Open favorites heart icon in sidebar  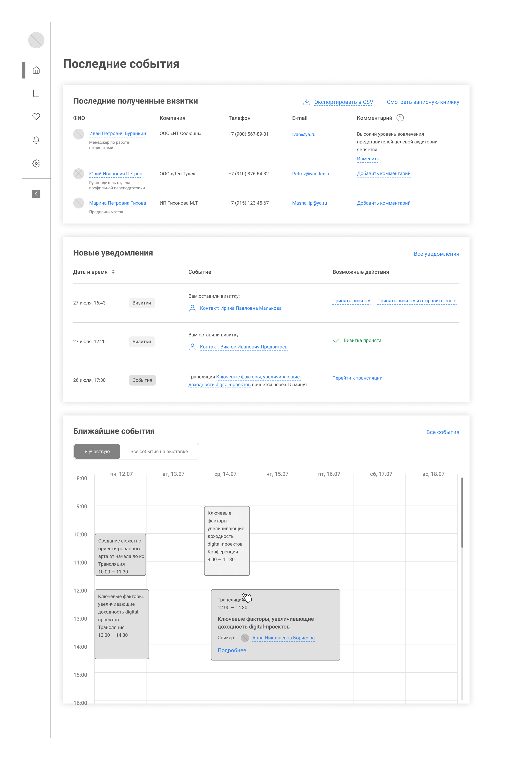(x=37, y=117)
